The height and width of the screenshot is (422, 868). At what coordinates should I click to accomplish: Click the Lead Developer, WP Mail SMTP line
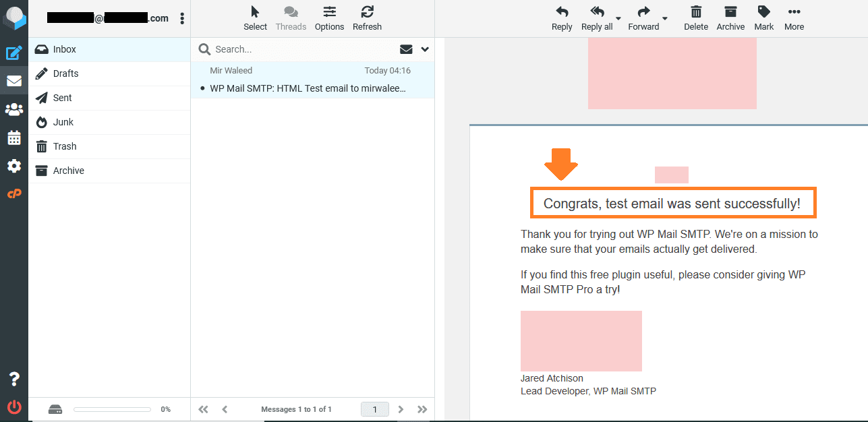point(588,391)
